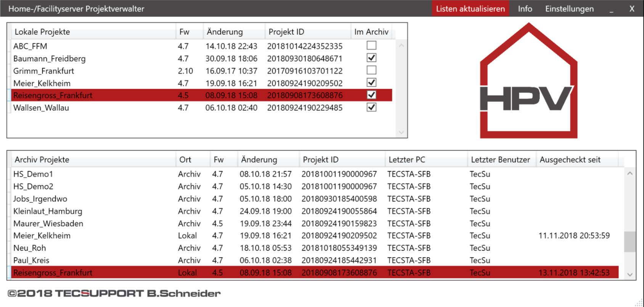This screenshot has height=307, width=644.
Task: Select Grimm_Frankfurt in local projects
Action: coord(43,71)
